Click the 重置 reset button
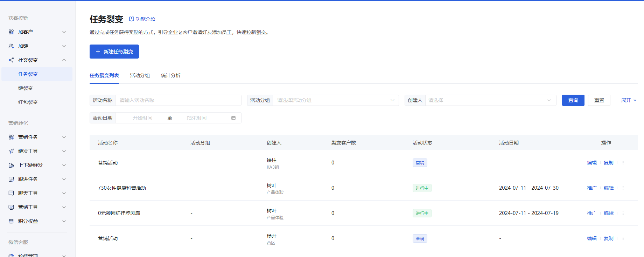Viewport: 644px width, 257px height. [599, 100]
